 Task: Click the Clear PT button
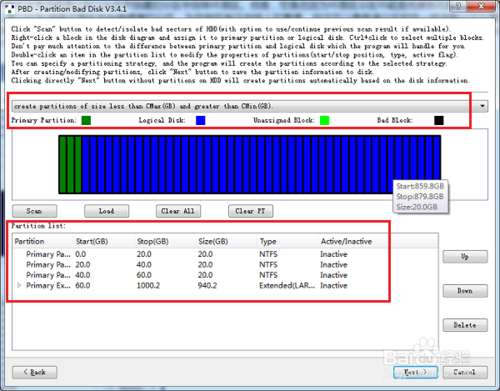[251, 211]
